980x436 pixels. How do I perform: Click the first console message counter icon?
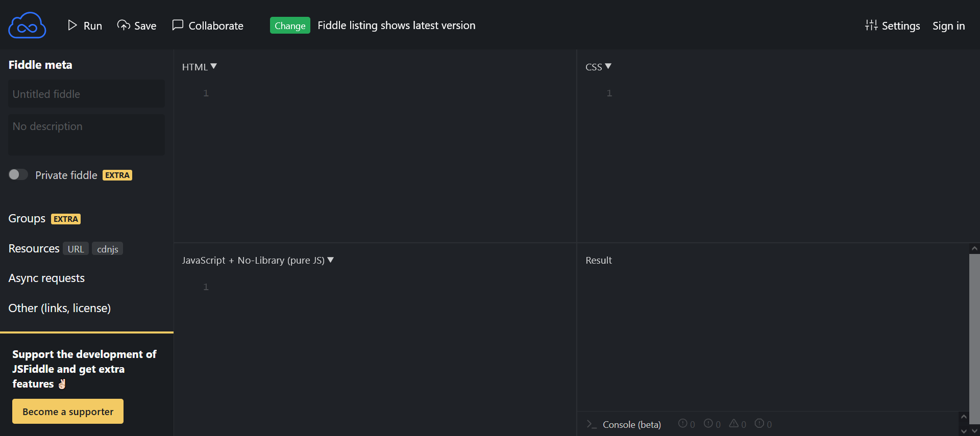point(687,424)
